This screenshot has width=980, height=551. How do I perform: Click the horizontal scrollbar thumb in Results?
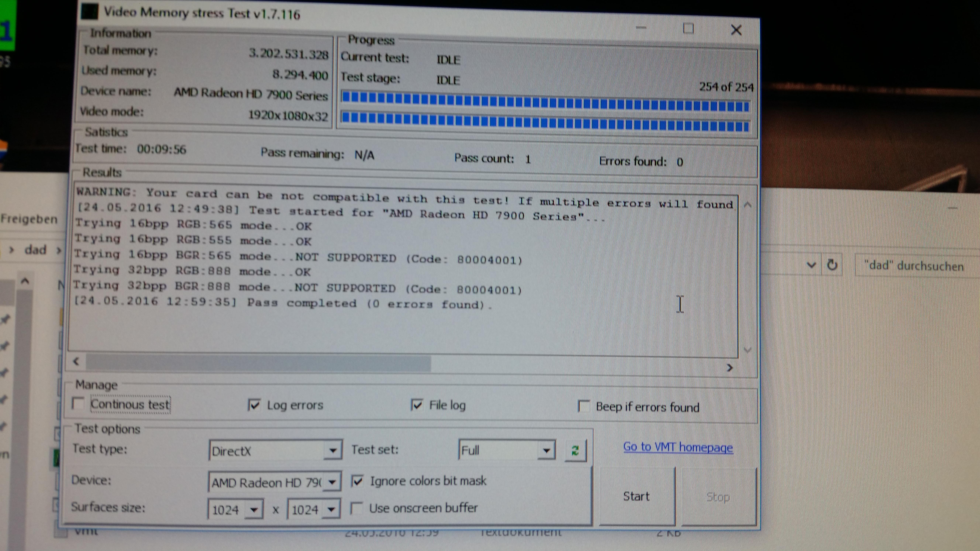[x=259, y=363]
